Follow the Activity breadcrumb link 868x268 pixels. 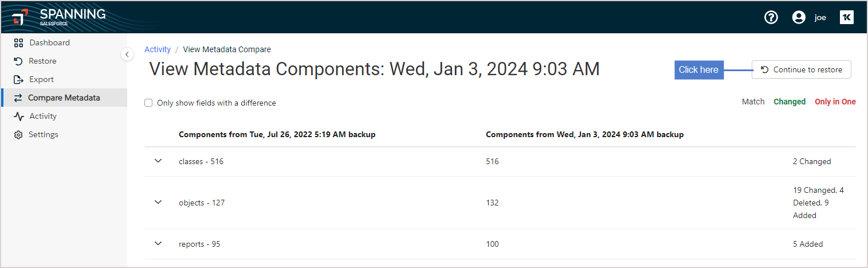pos(158,49)
